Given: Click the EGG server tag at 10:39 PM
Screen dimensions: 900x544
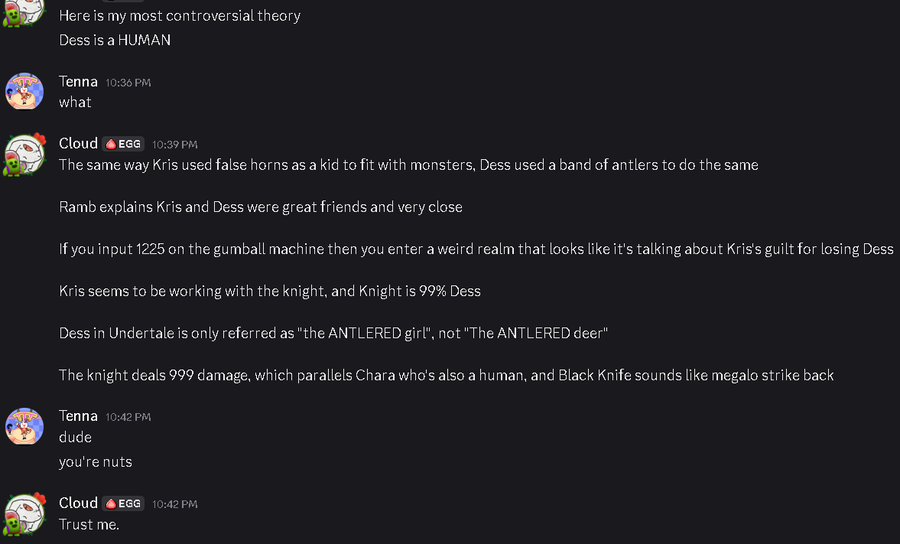Looking at the screenshot, I should (123, 144).
